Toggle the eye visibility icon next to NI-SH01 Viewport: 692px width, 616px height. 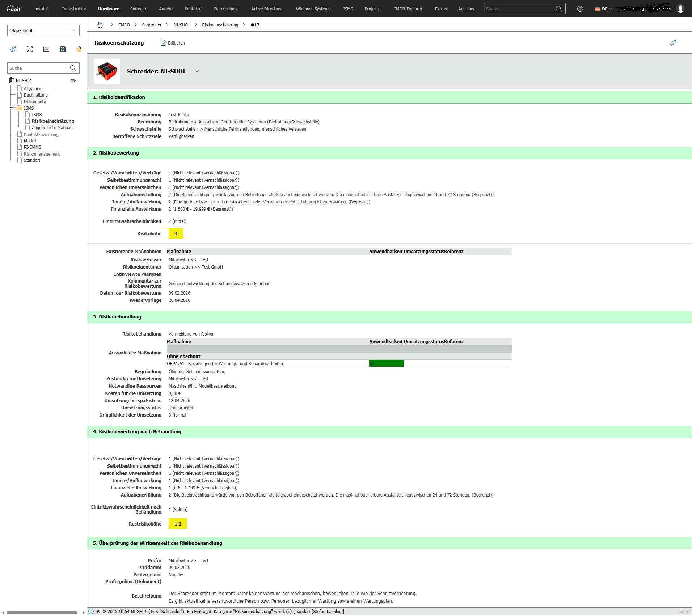73,80
